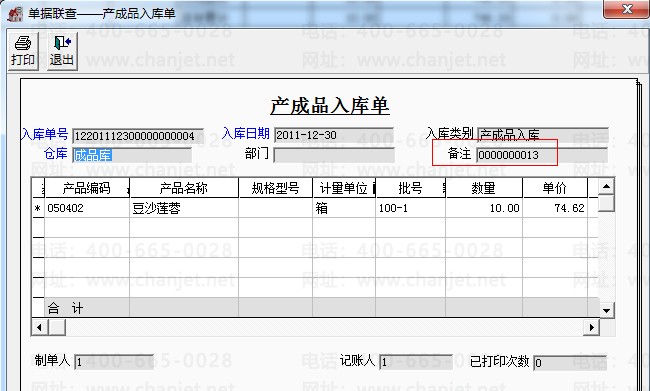Click the horizontal scrollbar thumb
Screen dimensions: 650x391
click(57, 327)
